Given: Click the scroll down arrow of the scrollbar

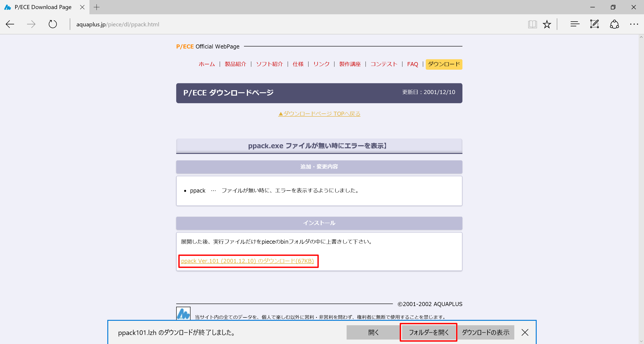Looking at the screenshot, I should [641, 341].
